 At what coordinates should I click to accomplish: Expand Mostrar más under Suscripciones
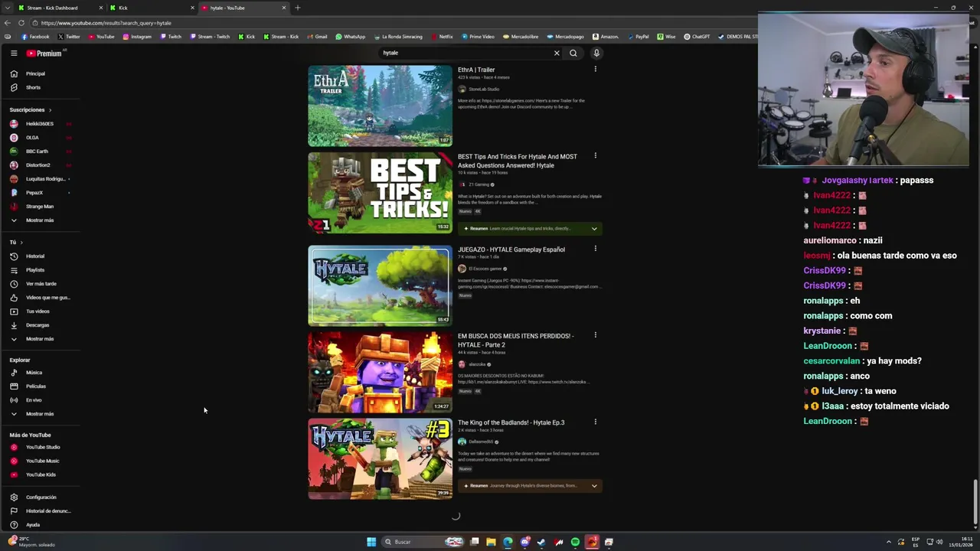pos(40,220)
